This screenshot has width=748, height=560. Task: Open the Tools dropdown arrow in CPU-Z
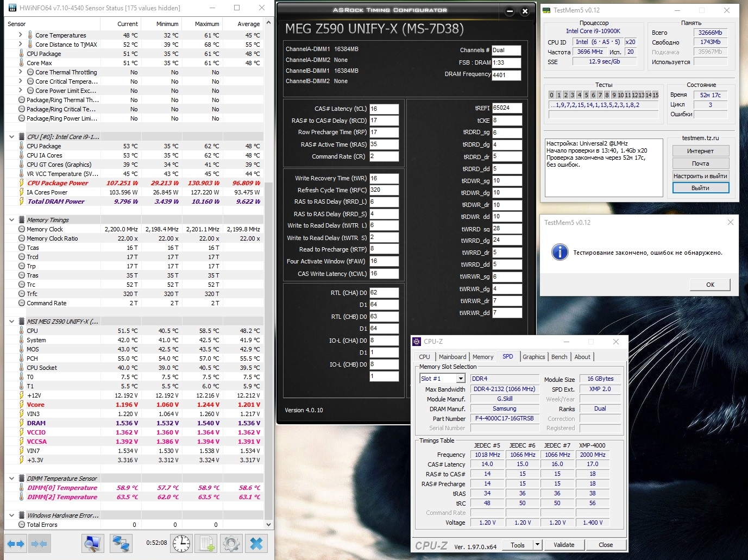click(x=537, y=545)
